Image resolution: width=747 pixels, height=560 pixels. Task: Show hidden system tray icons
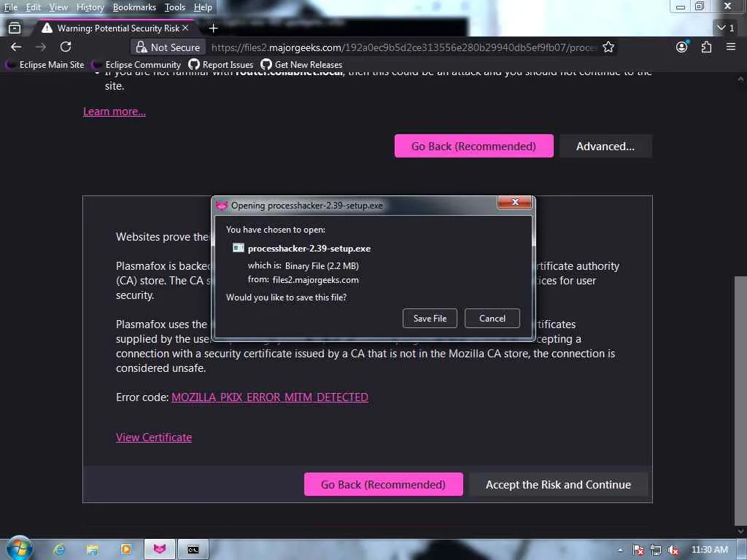[620, 550]
